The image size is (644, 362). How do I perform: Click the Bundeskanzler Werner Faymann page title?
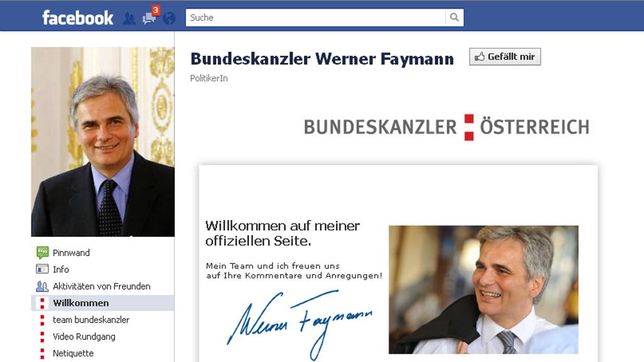322,59
